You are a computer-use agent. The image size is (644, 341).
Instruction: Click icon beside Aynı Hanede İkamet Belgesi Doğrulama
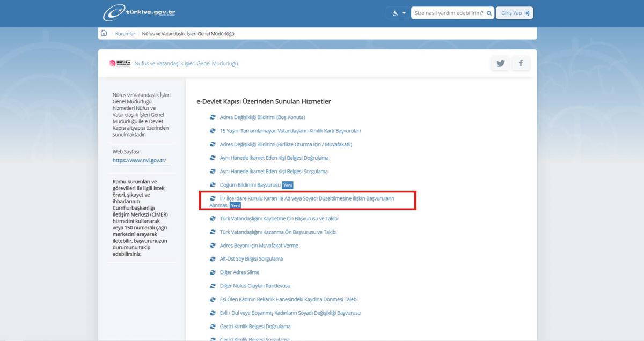213,158
